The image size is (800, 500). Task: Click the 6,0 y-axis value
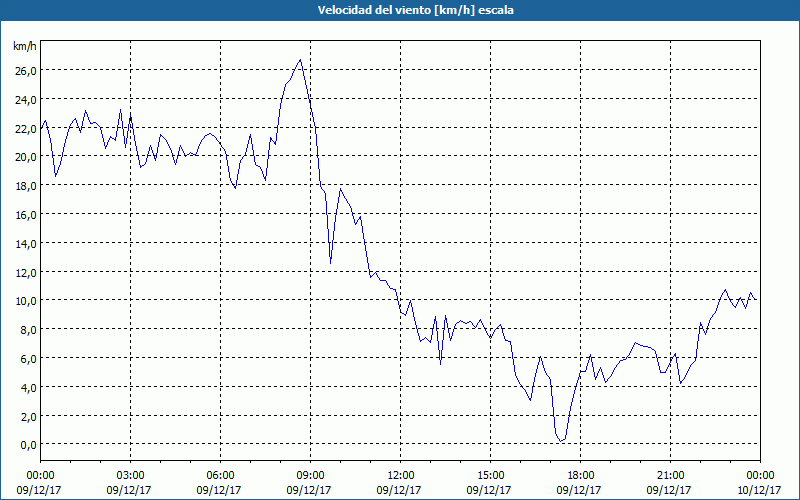pyautogui.click(x=28, y=359)
